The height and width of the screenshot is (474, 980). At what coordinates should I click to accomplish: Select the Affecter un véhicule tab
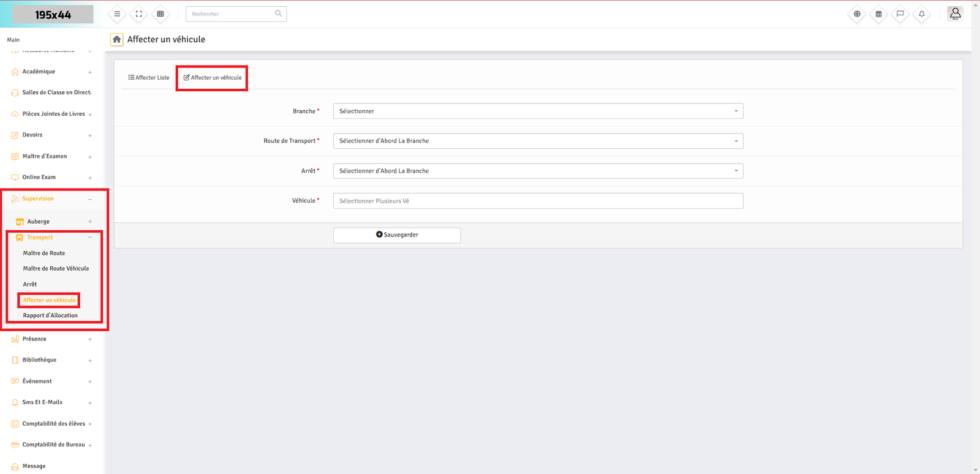point(213,78)
